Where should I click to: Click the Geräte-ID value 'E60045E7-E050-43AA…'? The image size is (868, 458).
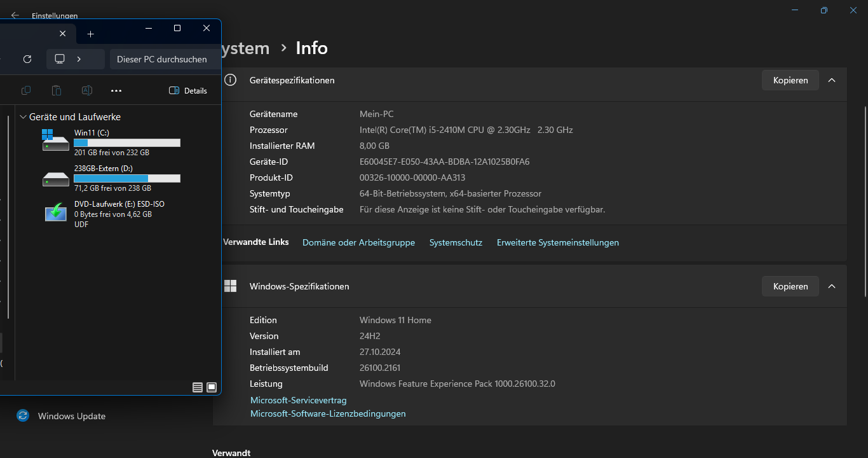pos(445,162)
